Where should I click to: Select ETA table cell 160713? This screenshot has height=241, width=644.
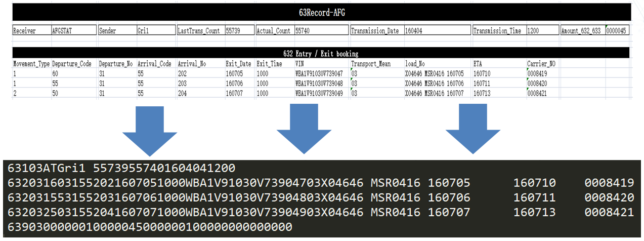coord(499,93)
